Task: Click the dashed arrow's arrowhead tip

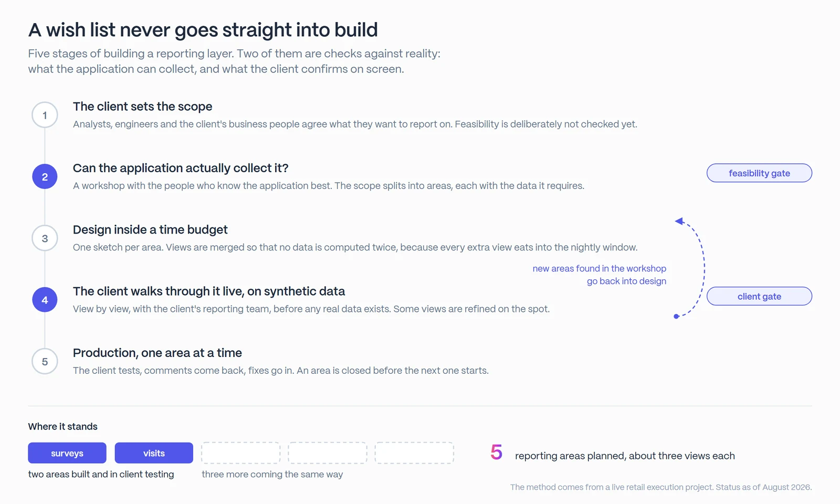Action: [679, 221]
